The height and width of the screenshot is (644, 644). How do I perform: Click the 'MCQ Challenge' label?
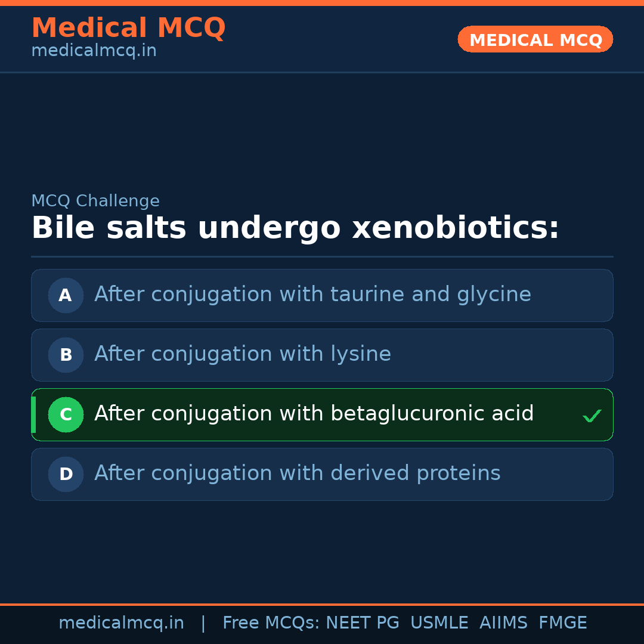tap(95, 201)
